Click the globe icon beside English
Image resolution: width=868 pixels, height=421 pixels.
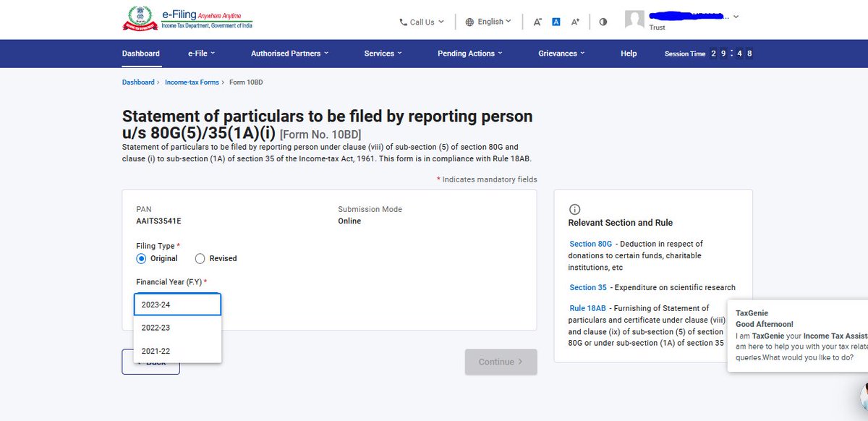tap(469, 22)
